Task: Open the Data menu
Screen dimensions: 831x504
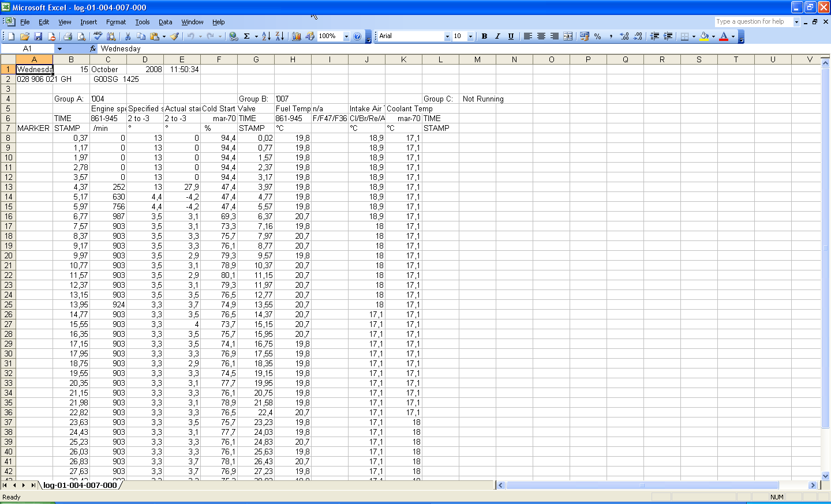Action: pos(165,22)
